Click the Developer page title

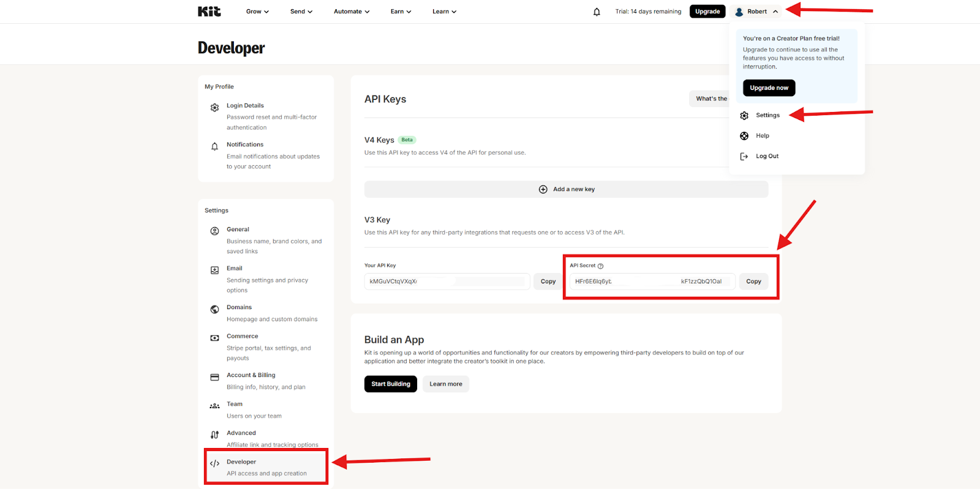[232, 48]
